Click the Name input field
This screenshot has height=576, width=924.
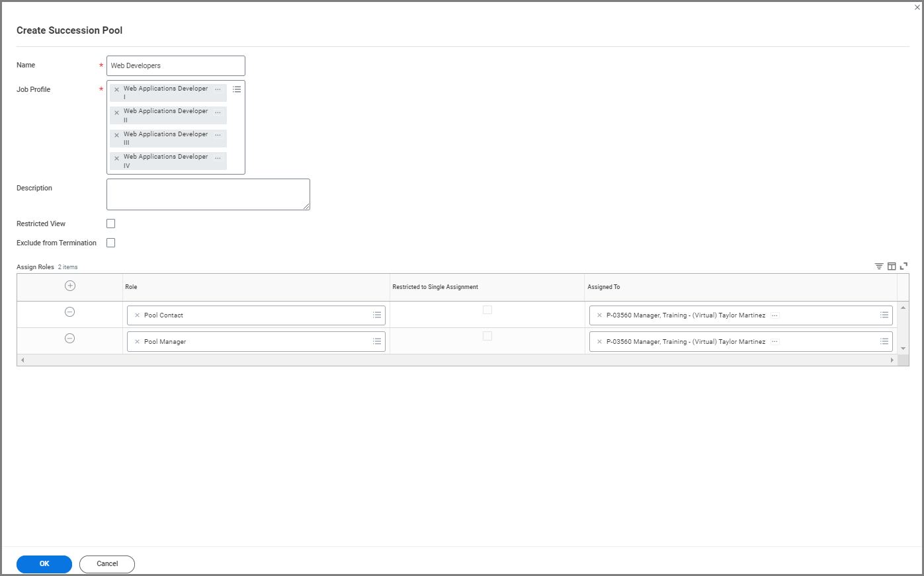click(176, 65)
